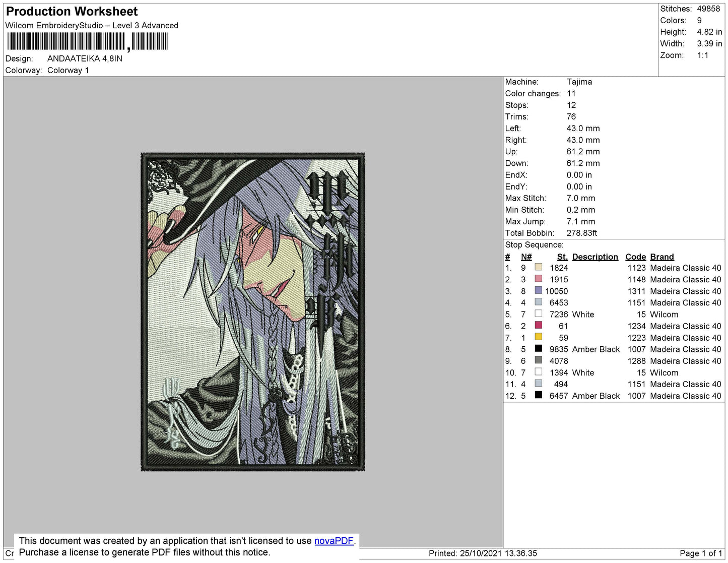This screenshot has width=728, height=563.
Task: Click the embroidery design preview image
Action: point(253,312)
